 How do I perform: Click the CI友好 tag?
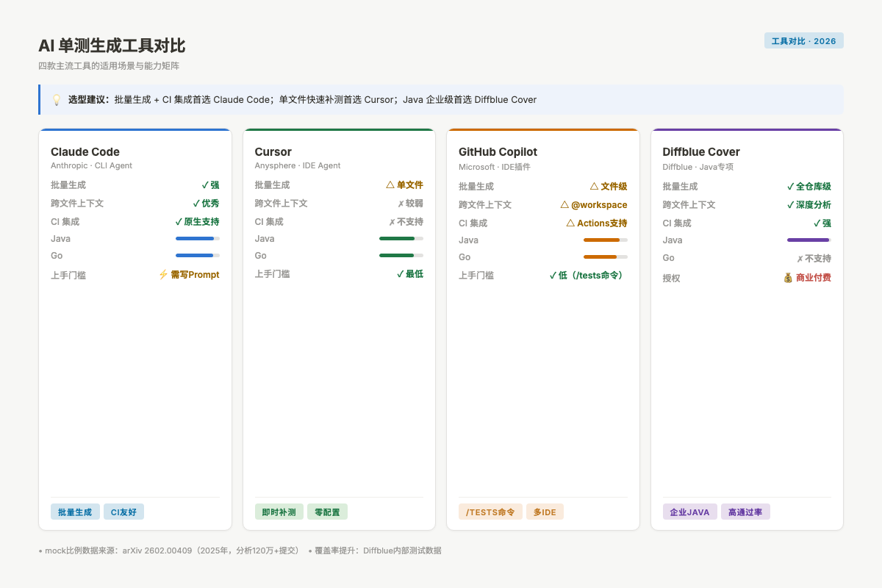point(123,512)
